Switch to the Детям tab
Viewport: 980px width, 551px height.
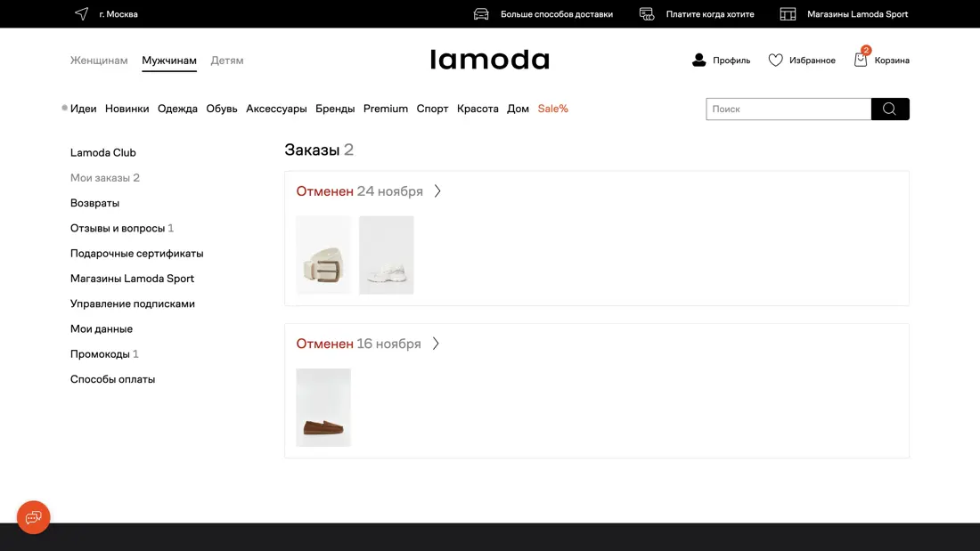tap(227, 60)
